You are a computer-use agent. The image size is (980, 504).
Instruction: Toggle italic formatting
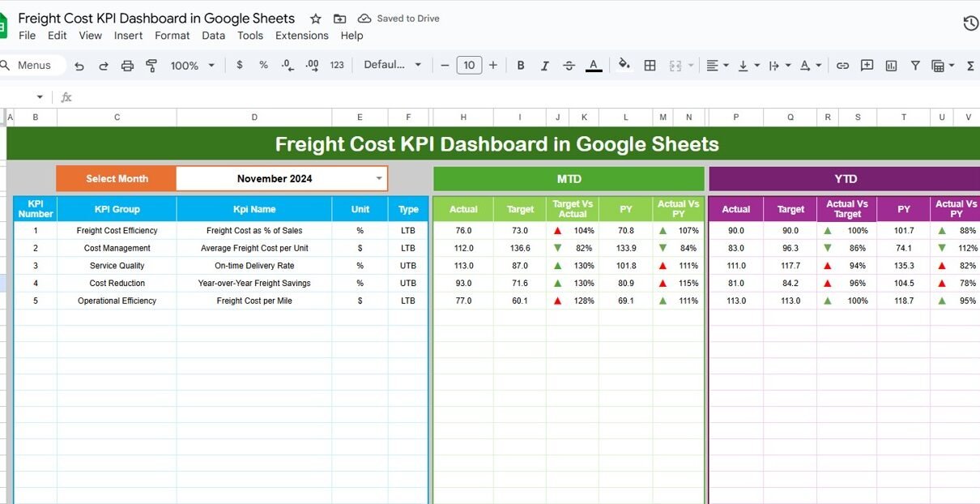[x=545, y=66]
